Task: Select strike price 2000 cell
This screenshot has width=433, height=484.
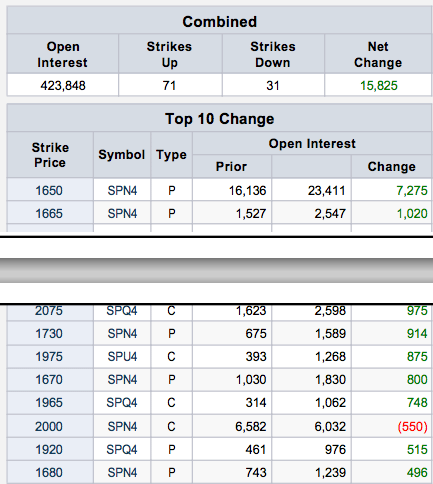Action: (x=50, y=426)
